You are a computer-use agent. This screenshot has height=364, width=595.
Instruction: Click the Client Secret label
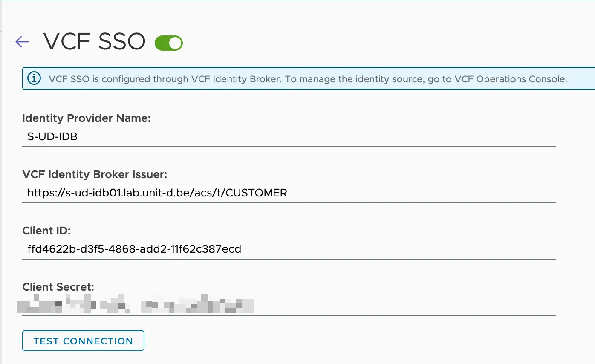pos(58,287)
